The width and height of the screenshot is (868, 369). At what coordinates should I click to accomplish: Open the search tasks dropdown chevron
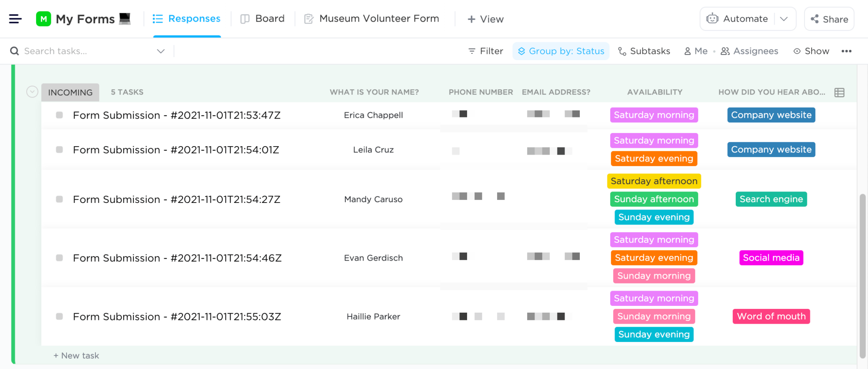[161, 51]
